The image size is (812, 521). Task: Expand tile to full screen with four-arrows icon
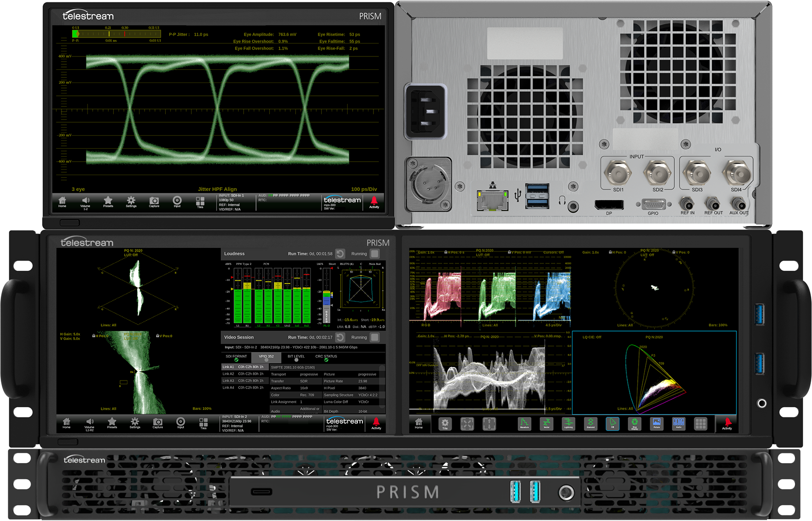(x=467, y=424)
